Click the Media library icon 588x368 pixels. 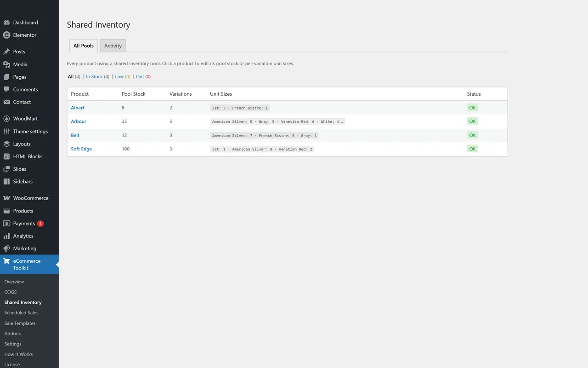click(x=6, y=64)
